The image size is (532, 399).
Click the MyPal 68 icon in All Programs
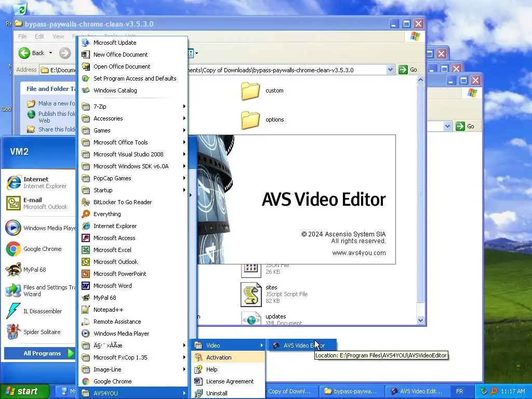86,298
